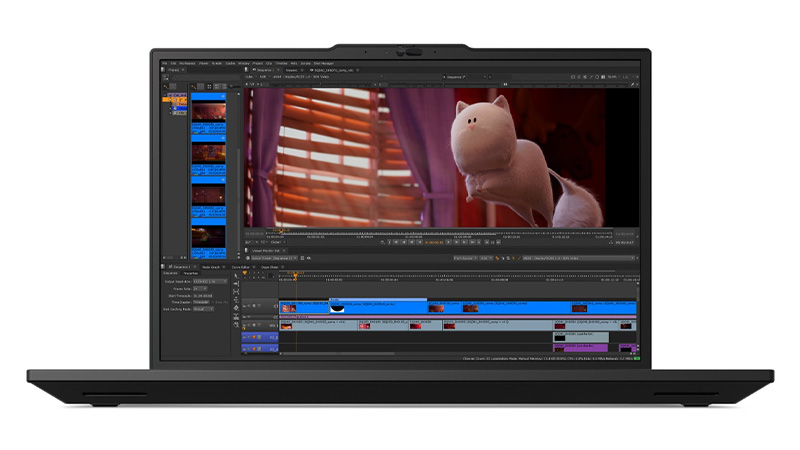Open the Cache menu
The width and height of the screenshot is (800, 450).
pos(230,63)
